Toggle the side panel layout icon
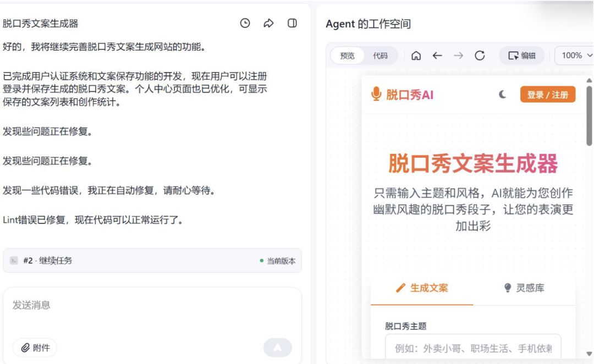Image resolution: width=594 pixels, height=364 pixels. click(x=292, y=23)
